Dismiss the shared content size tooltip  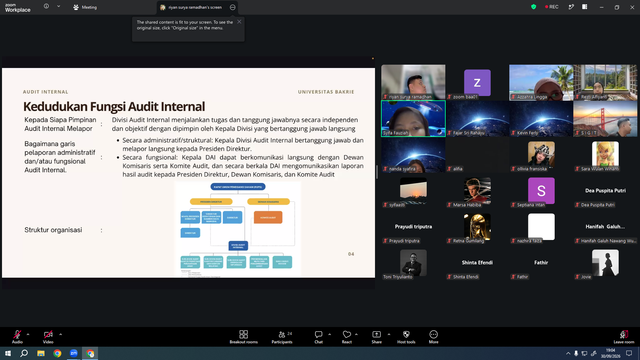pos(239,22)
